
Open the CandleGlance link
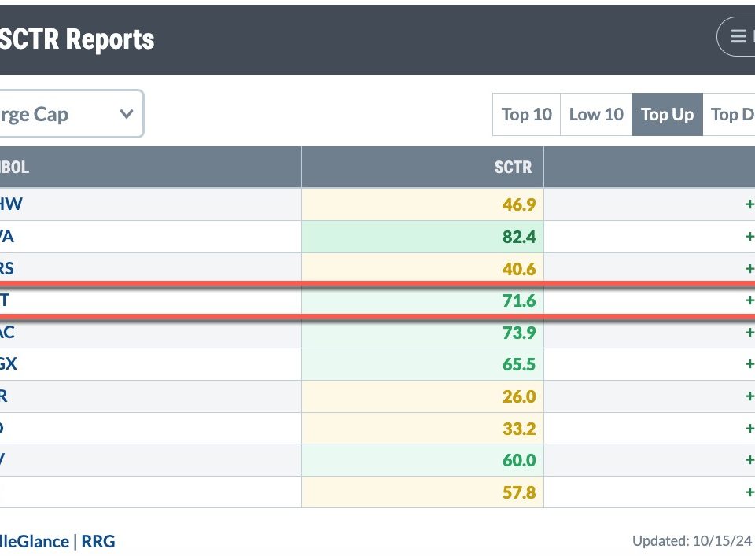(x=33, y=541)
